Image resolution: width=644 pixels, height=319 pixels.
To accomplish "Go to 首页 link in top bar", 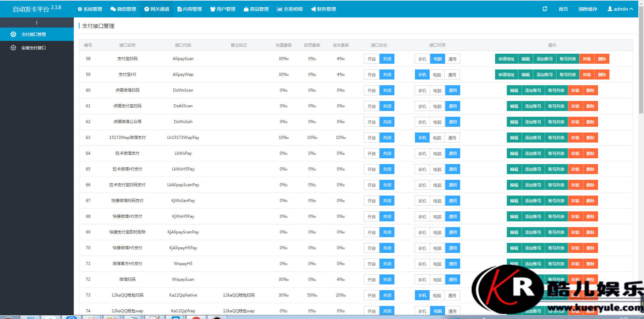I will click(563, 9).
